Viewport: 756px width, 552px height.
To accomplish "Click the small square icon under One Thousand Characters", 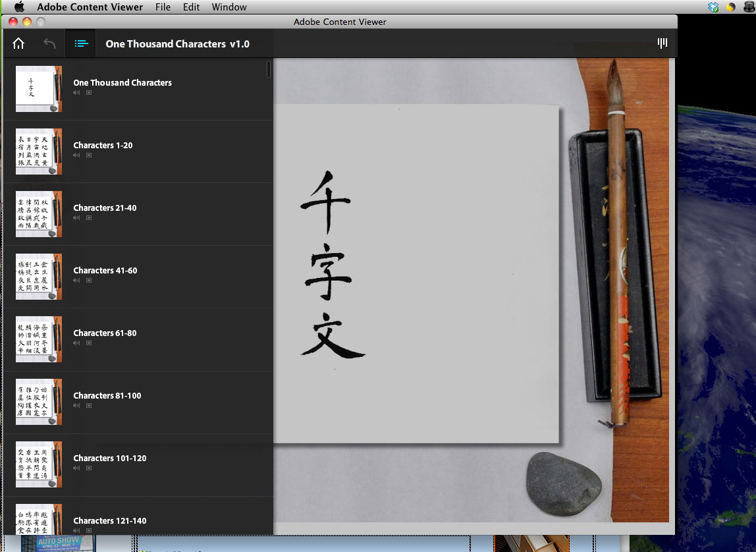I will tap(89, 93).
